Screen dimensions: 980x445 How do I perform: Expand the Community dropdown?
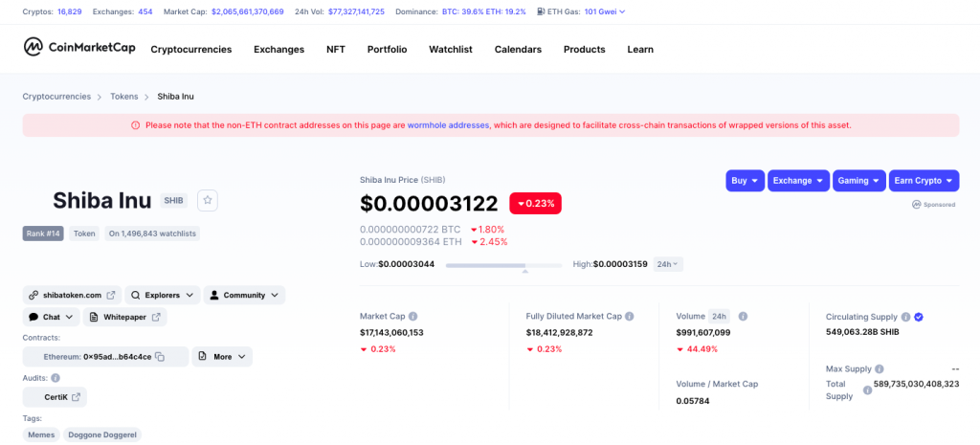(x=244, y=295)
